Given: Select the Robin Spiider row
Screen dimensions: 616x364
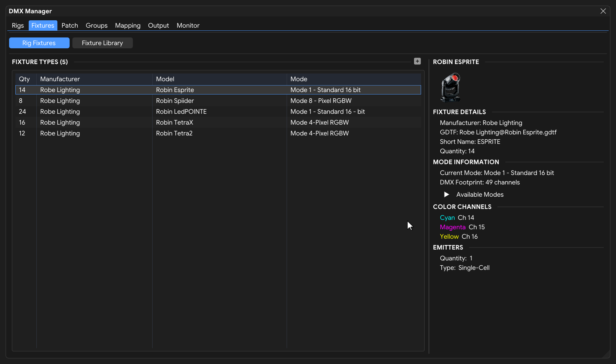Looking at the screenshot, I should 218,101.
